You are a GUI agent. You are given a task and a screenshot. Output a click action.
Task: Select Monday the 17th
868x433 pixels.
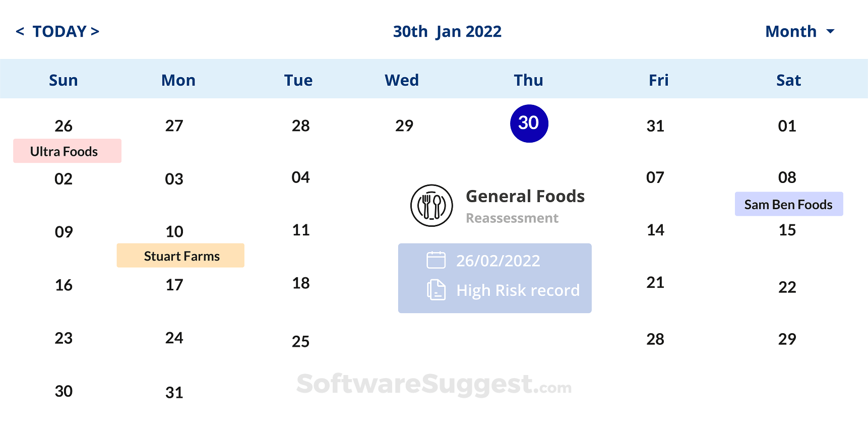click(174, 285)
